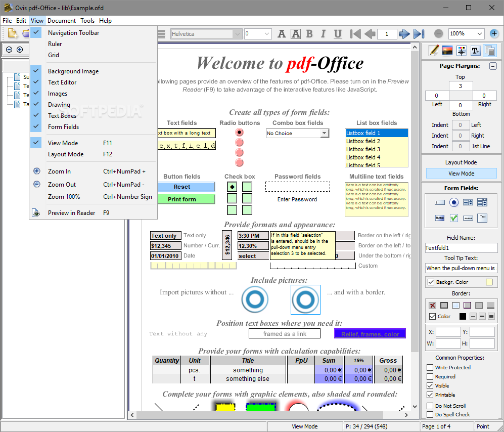Click the green Print form button
Screen dimensions: 504x432
point(186,199)
